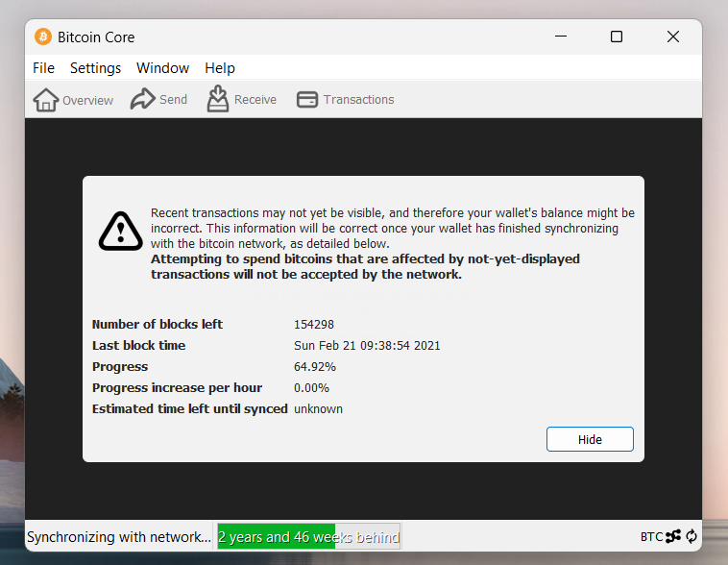Open the Overview home icon
728x565 pixels.
tap(46, 99)
